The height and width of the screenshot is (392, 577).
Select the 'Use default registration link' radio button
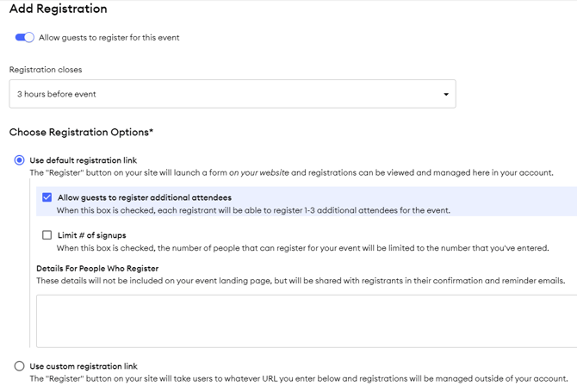click(19, 160)
